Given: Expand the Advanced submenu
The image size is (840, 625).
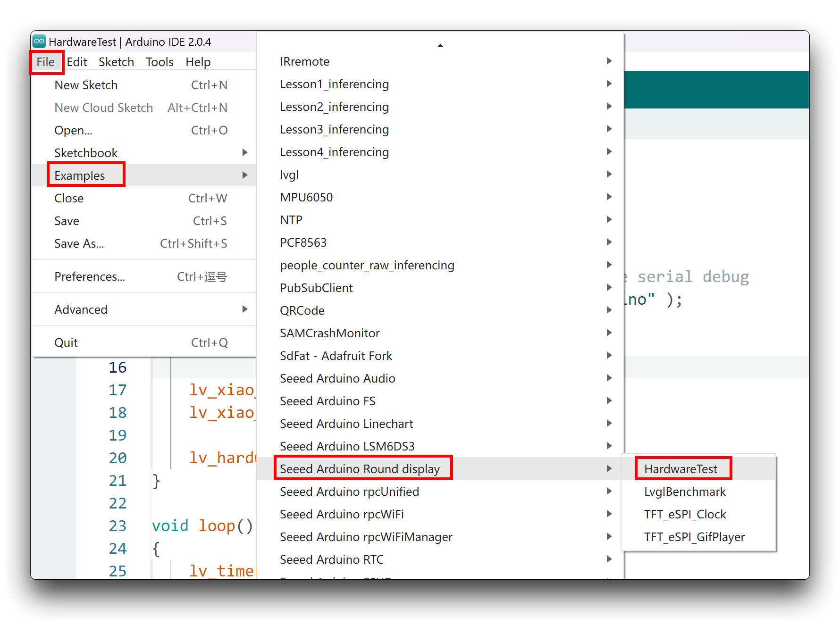Looking at the screenshot, I should (144, 309).
